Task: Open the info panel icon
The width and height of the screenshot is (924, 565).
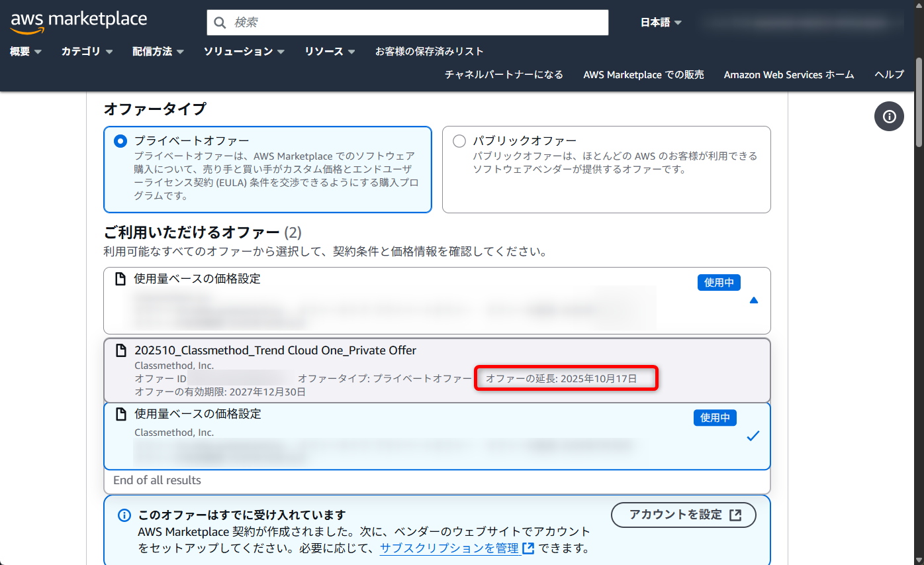Action: 890,117
